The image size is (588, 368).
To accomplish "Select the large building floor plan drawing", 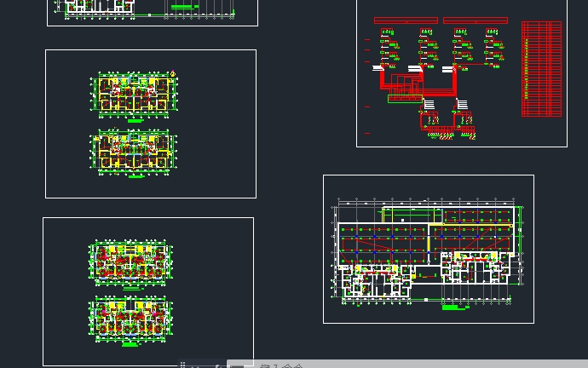I will tap(427, 251).
